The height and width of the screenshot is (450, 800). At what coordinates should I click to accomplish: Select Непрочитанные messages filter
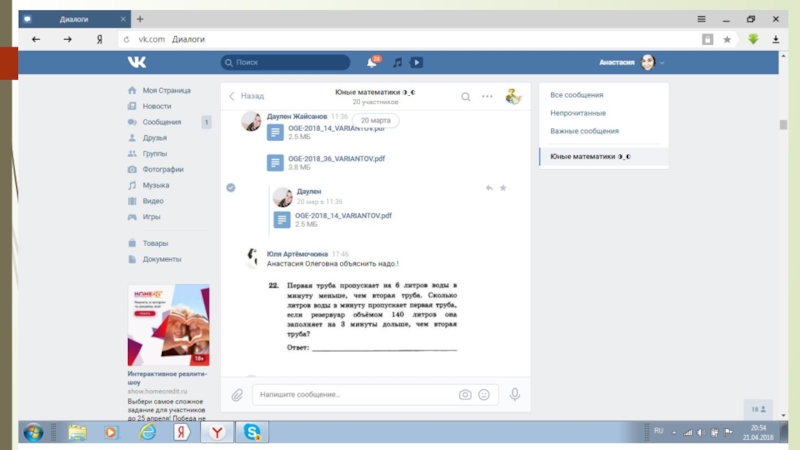coord(578,113)
